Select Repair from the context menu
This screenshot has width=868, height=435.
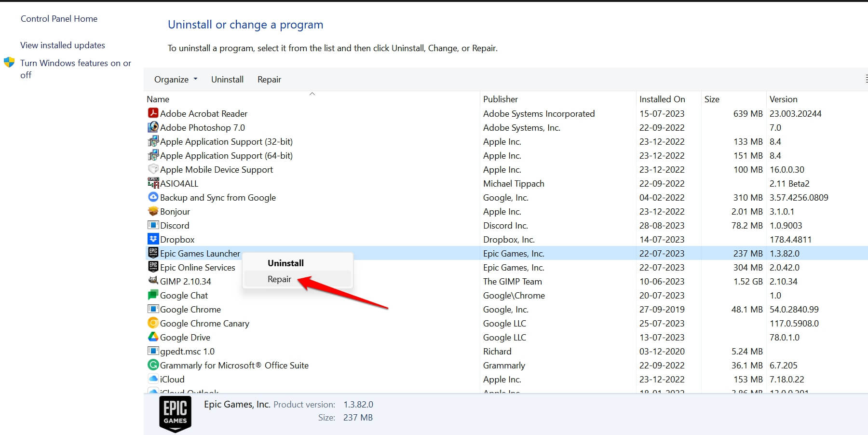[x=279, y=279]
